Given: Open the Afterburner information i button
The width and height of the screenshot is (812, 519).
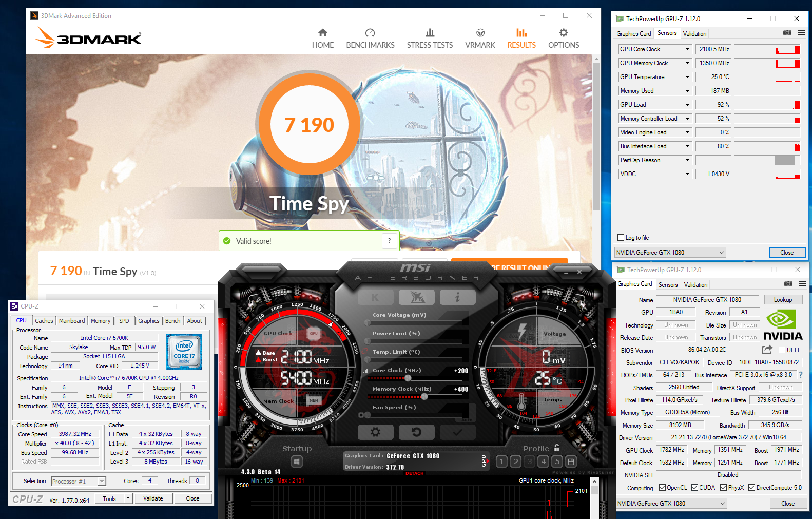Looking at the screenshot, I should [457, 297].
